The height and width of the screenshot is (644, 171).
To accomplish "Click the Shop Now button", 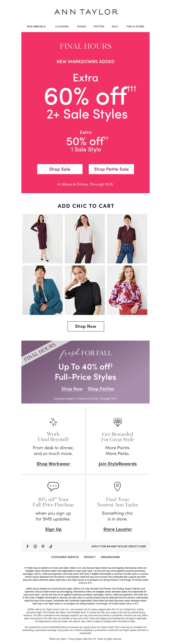I will point(86,326).
